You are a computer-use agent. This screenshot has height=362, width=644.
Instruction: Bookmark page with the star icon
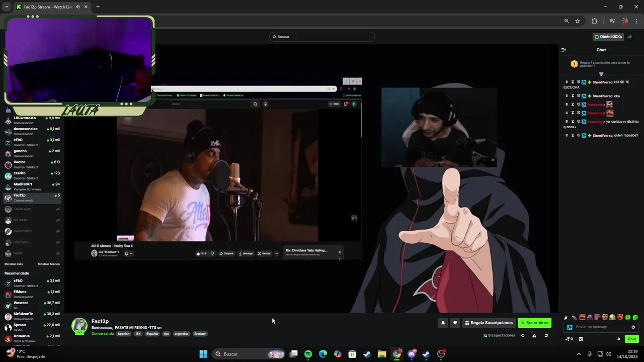click(578, 21)
